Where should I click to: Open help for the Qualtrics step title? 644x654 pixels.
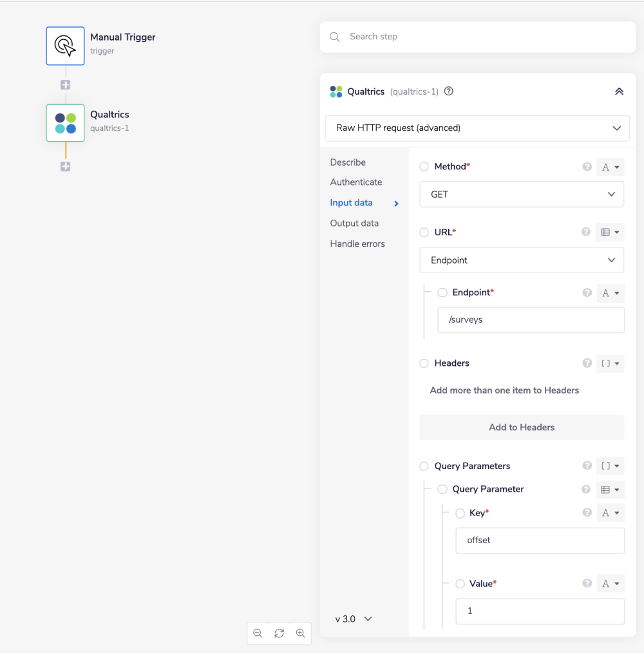click(x=449, y=91)
